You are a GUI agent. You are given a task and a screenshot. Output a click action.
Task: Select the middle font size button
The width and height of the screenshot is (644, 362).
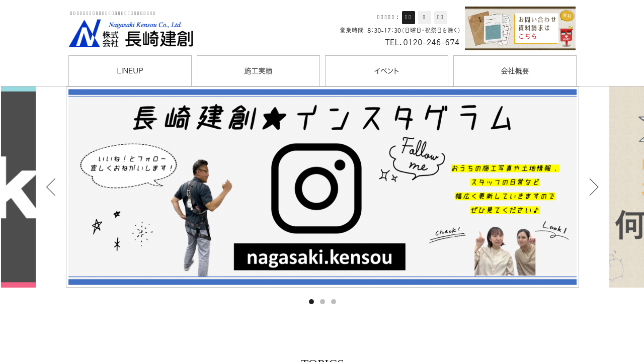(x=424, y=18)
